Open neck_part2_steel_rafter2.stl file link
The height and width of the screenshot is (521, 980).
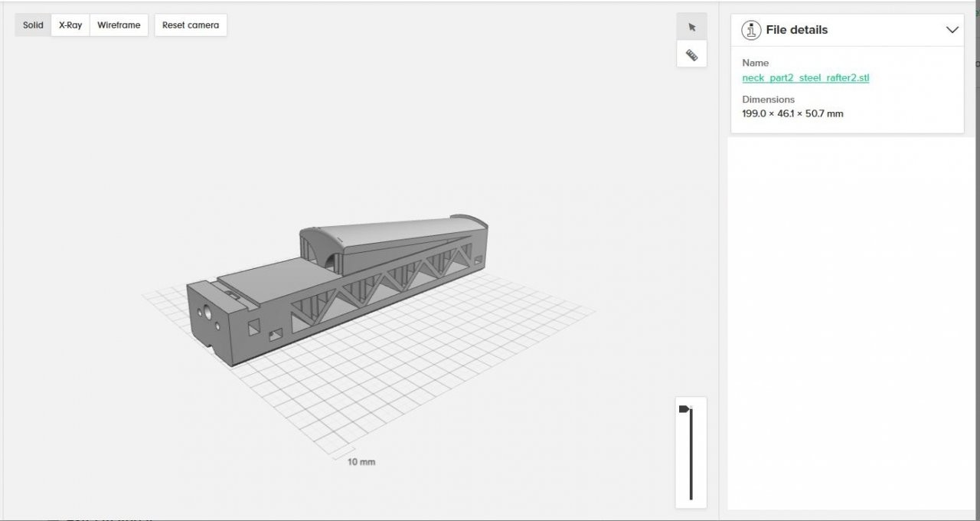pyautogui.click(x=805, y=77)
